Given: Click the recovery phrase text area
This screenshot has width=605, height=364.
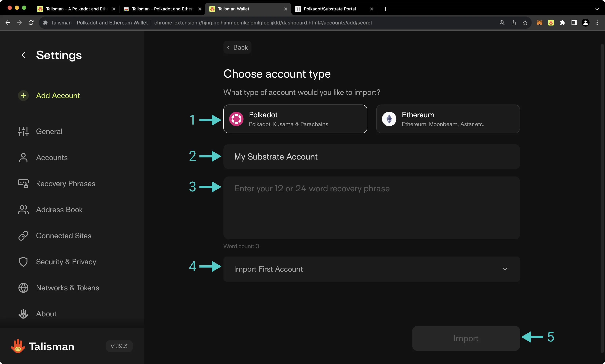Looking at the screenshot, I should coord(372,208).
